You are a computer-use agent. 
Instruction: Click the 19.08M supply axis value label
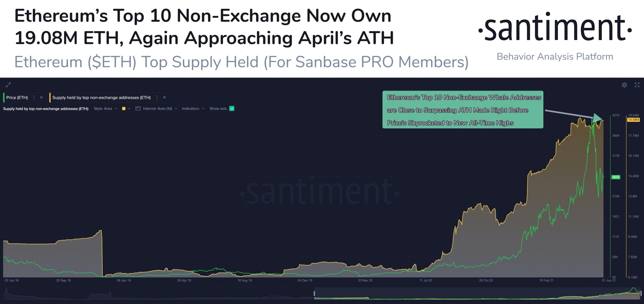633,120
